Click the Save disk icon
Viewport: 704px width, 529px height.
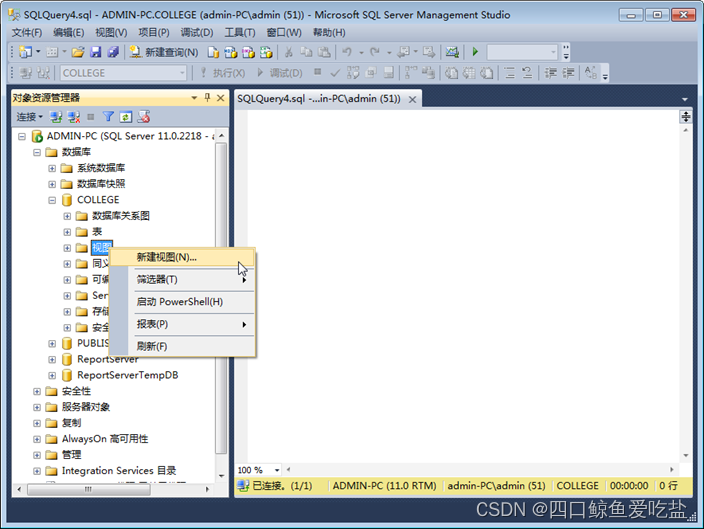95,53
